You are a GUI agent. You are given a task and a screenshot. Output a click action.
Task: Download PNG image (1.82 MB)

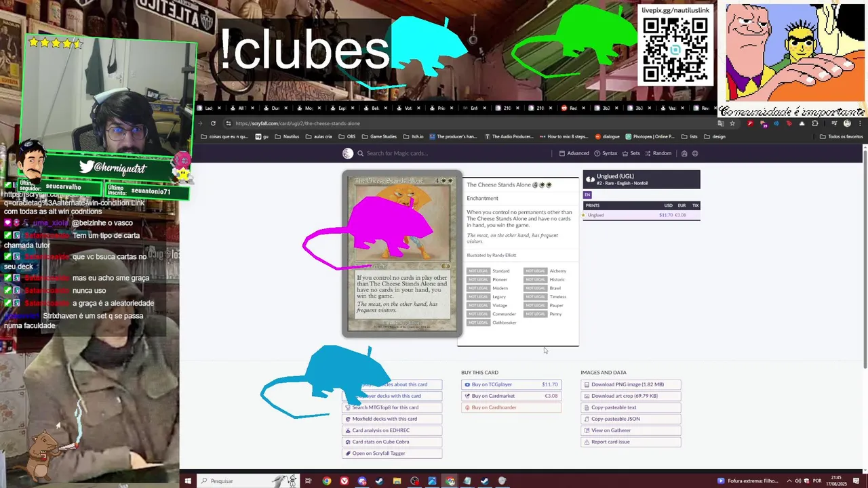coord(631,384)
